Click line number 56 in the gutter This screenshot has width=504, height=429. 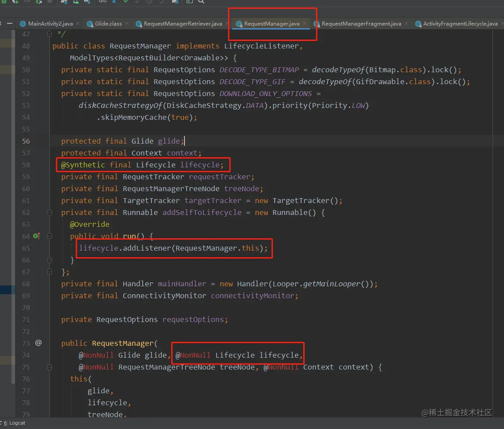click(x=26, y=141)
